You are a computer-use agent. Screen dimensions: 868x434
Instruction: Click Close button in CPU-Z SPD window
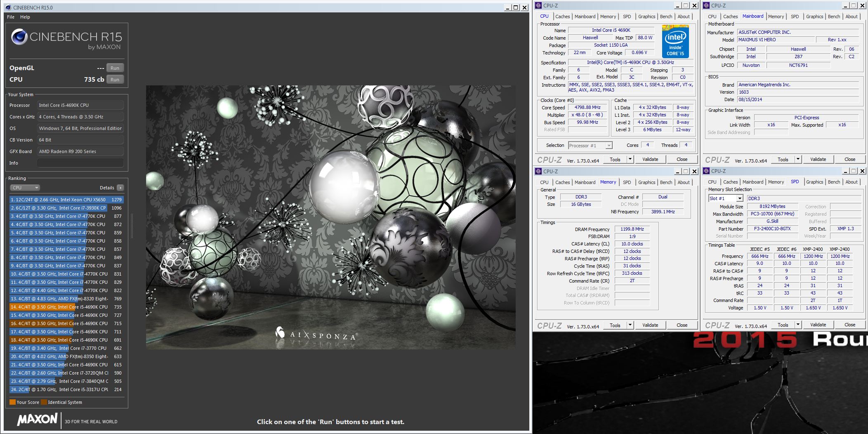(850, 325)
